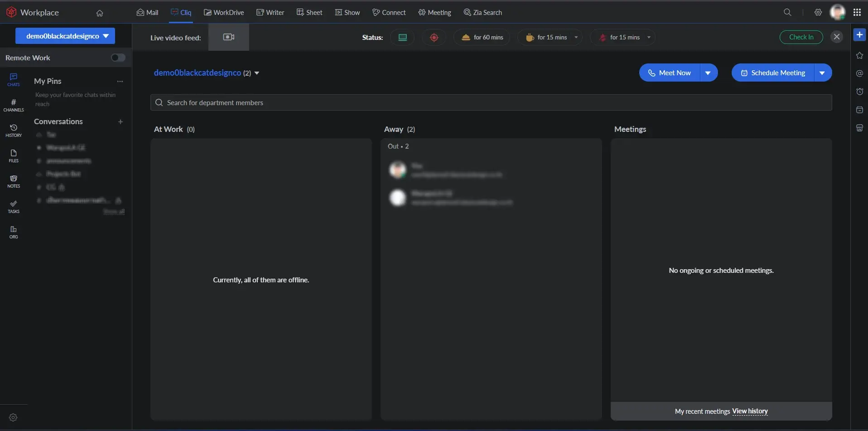Open the Meeting tab
868x431 pixels.
435,12
